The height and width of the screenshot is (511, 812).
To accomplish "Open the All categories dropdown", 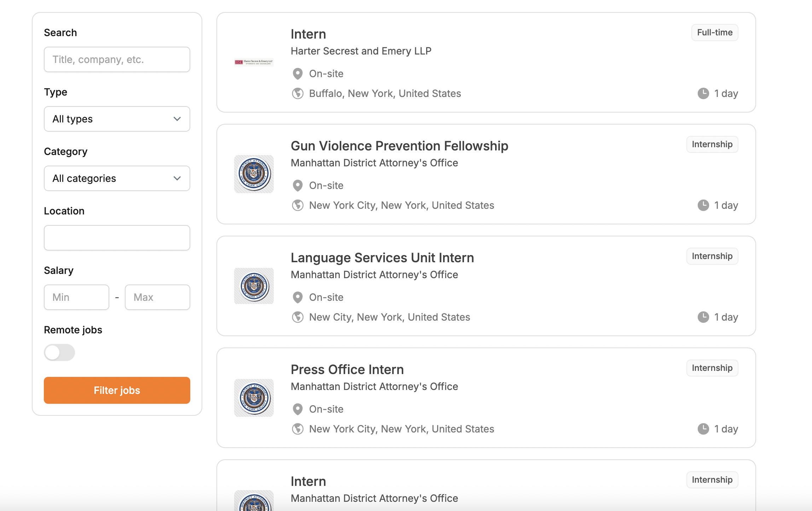I will click(117, 178).
